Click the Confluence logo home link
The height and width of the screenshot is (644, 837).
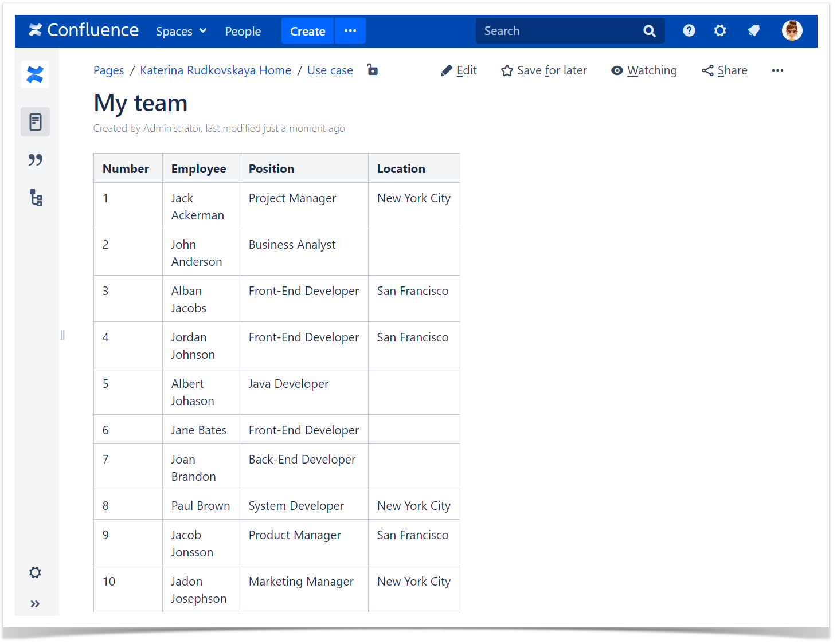(x=84, y=30)
